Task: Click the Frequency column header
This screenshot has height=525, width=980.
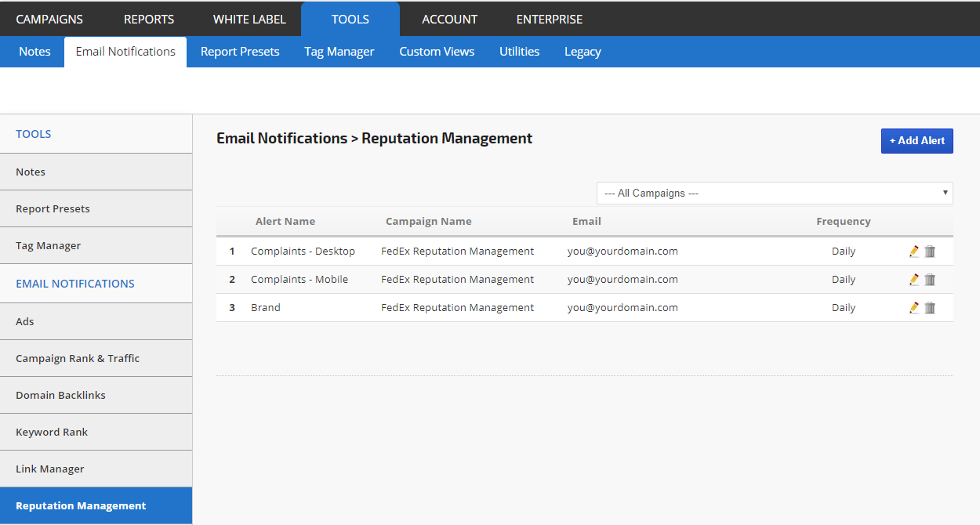Action: (x=843, y=221)
